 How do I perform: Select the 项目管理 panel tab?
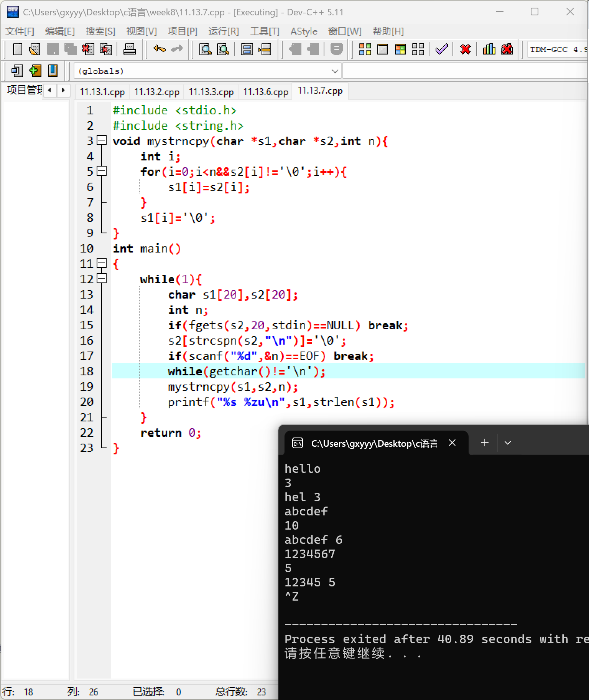coord(25,90)
